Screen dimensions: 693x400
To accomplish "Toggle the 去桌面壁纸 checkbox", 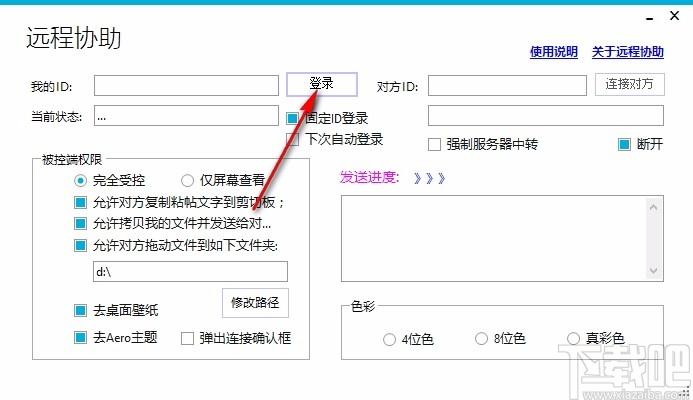I will [80, 311].
